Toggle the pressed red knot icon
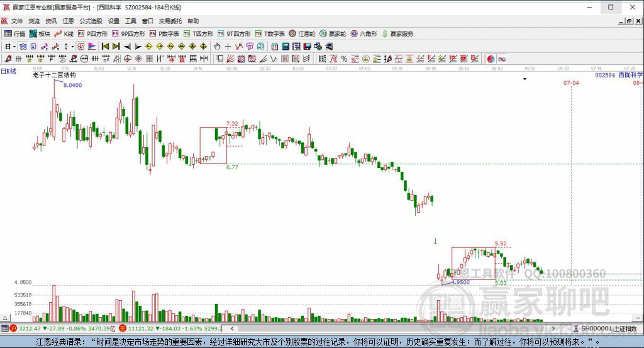Viewport: 644px width, 348px height. (x=80, y=47)
